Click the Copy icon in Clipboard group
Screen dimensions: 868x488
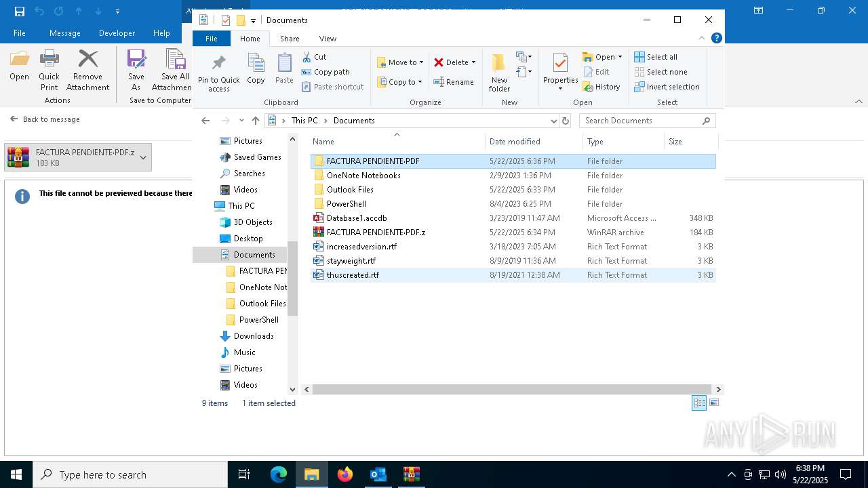pos(256,64)
